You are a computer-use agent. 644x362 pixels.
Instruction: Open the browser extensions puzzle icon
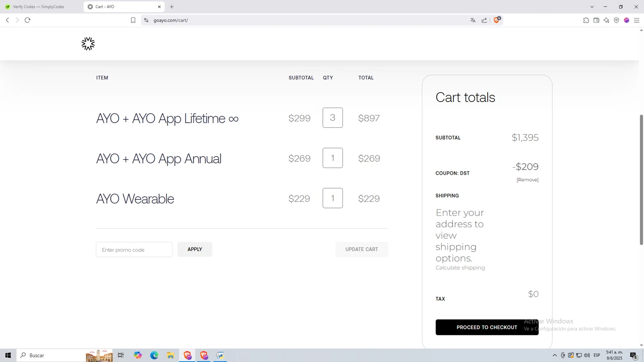[x=586, y=20]
